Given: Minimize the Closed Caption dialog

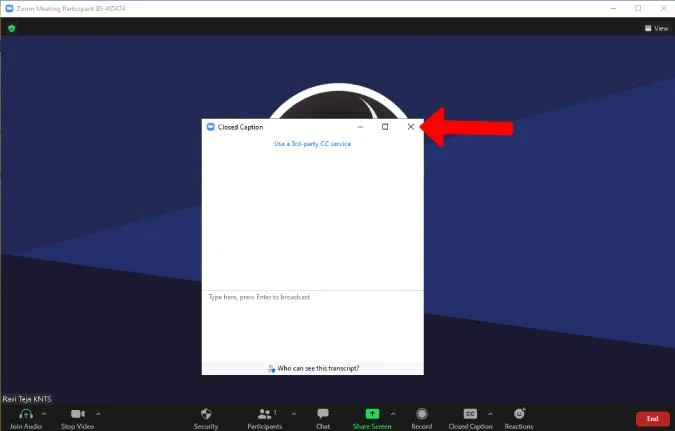Looking at the screenshot, I should coord(360,127).
